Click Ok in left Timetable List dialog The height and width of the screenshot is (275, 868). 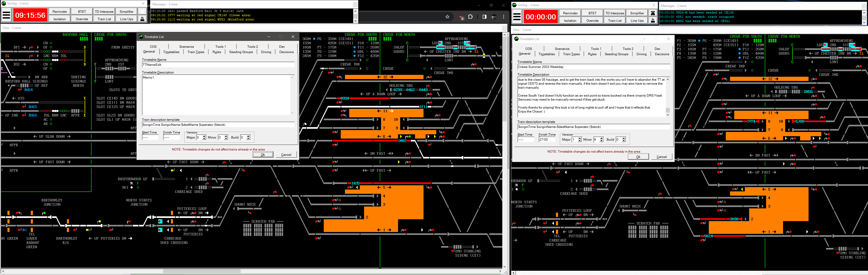(263, 154)
